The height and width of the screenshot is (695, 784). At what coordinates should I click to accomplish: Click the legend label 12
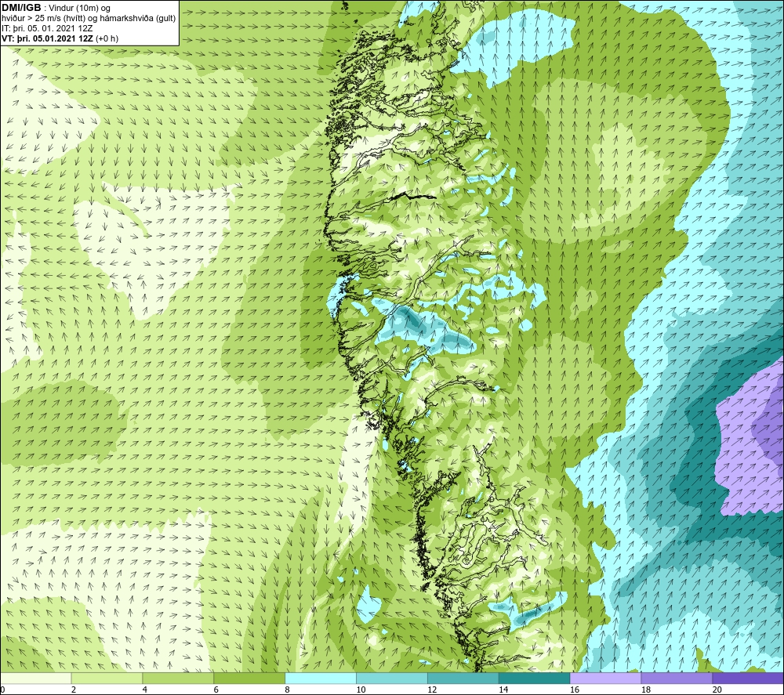(432, 690)
